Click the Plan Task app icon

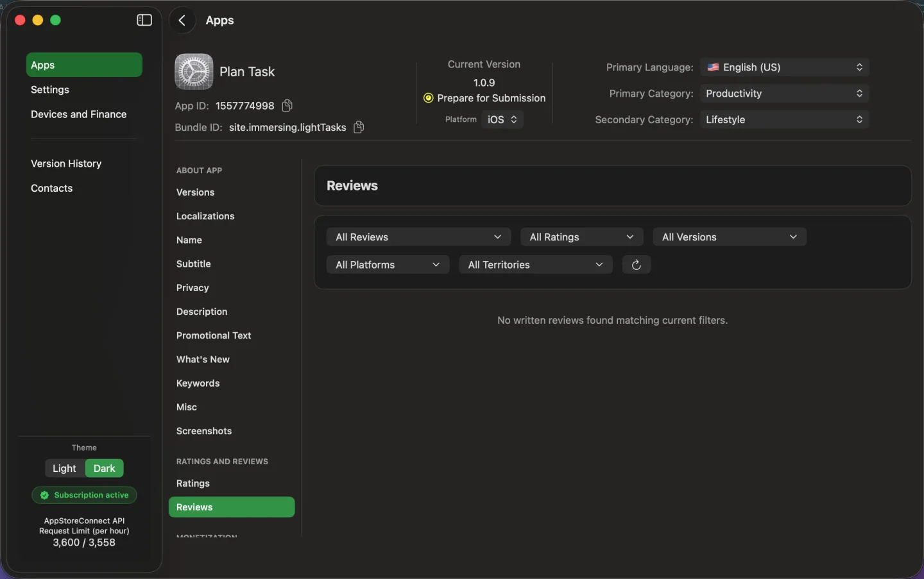tap(194, 71)
